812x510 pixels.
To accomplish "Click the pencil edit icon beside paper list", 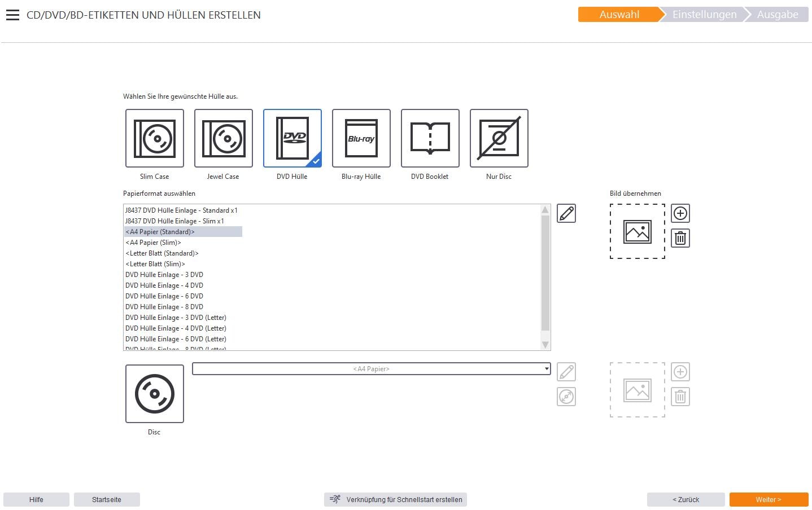I will pos(566,213).
